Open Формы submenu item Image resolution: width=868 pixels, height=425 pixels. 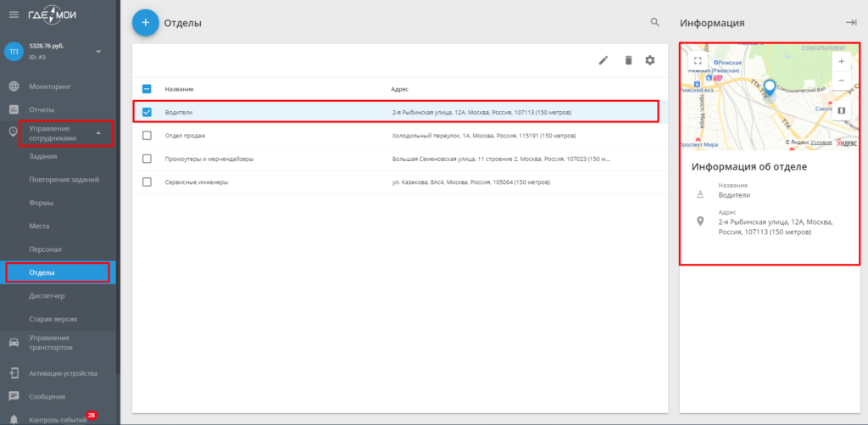click(x=41, y=203)
